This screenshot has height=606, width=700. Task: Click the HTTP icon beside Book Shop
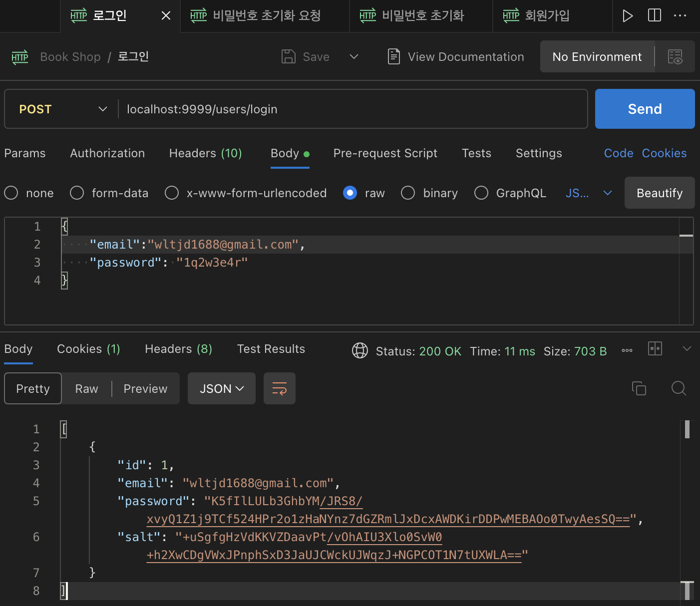point(20,57)
